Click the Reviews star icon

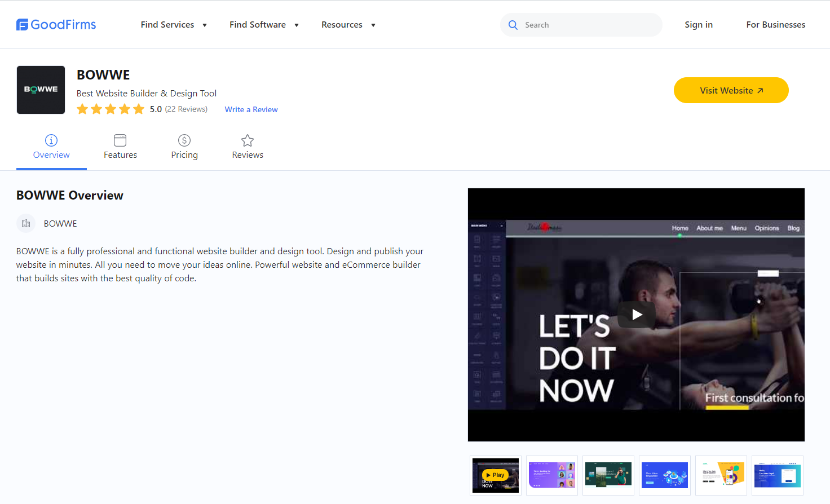[248, 140]
